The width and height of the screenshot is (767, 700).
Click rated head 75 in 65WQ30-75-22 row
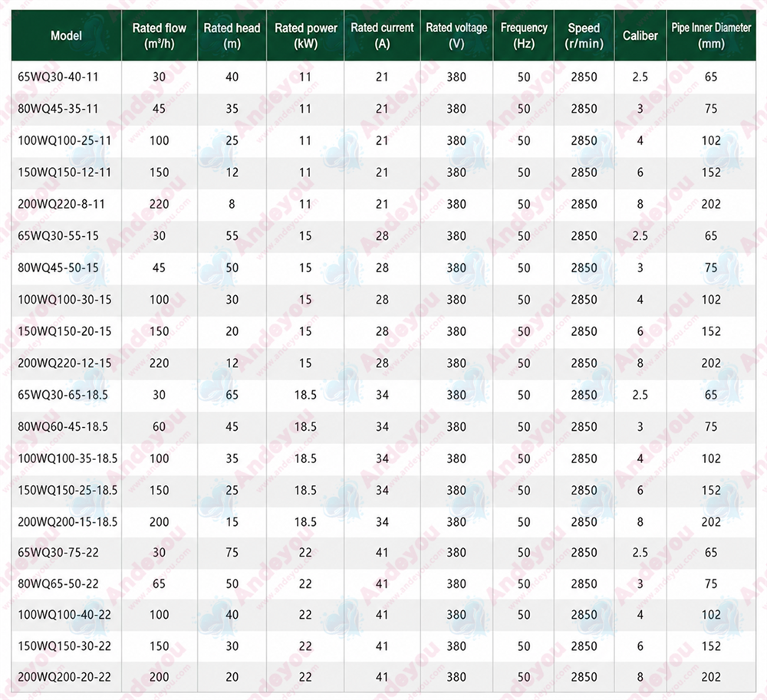232,552
